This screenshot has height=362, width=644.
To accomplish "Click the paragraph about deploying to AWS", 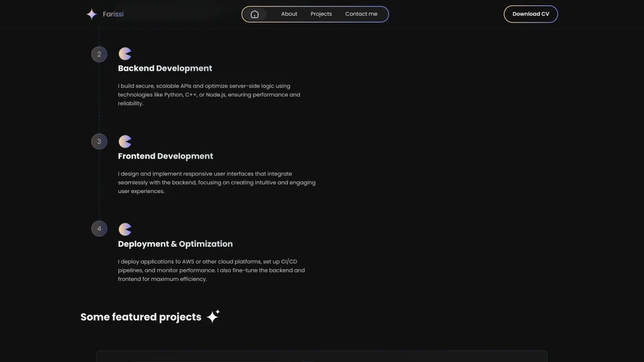I will (x=211, y=270).
